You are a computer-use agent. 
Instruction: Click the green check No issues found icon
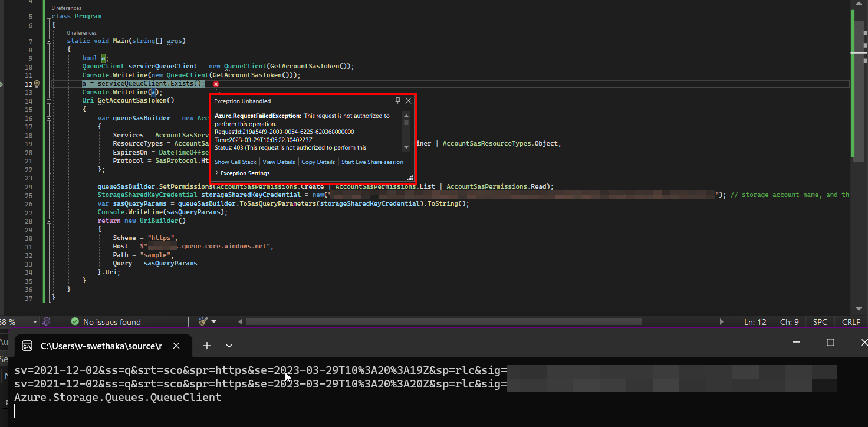75,322
